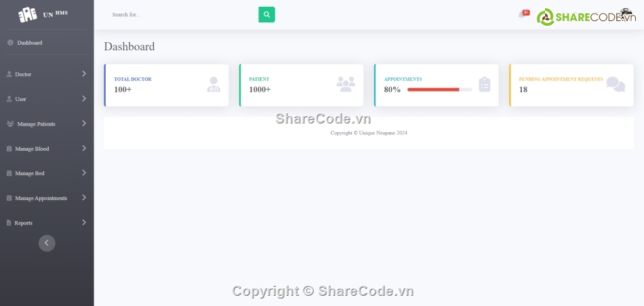Click the UN HMS logo icon
The image size is (644, 306).
[x=28, y=14]
